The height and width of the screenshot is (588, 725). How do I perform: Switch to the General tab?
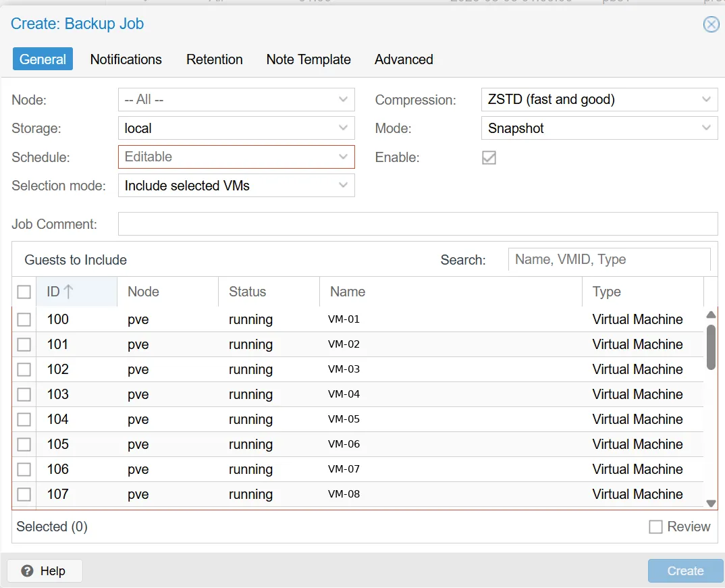(43, 59)
